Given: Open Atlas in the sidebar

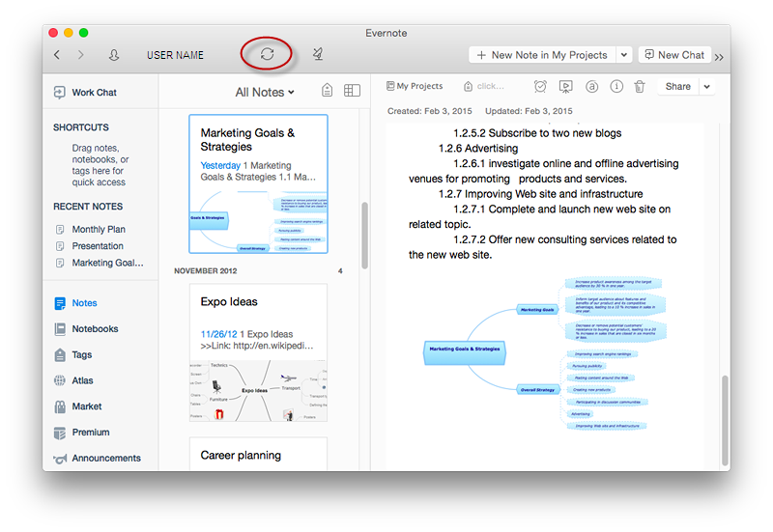Looking at the screenshot, I should coord(82,380).
